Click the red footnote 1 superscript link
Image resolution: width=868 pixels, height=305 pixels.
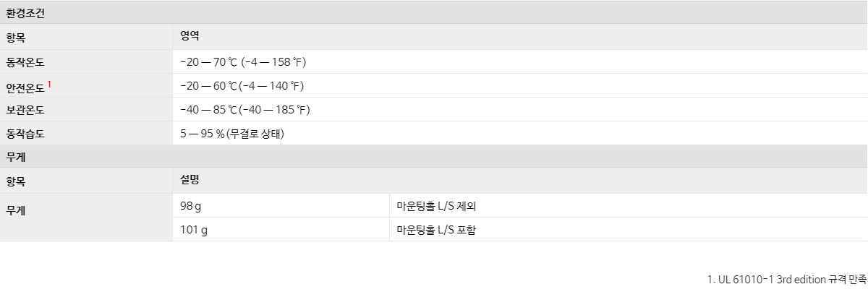pos(50,84)
